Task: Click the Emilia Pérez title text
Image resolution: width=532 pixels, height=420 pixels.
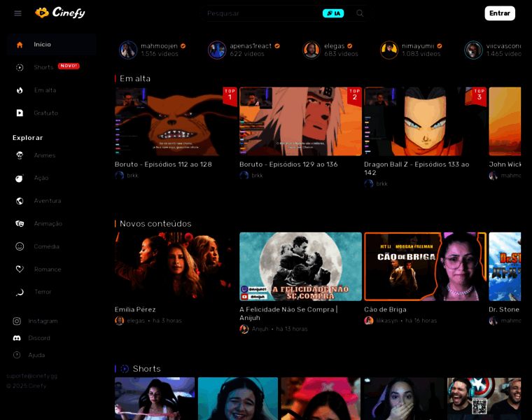Action: [135, 309]
